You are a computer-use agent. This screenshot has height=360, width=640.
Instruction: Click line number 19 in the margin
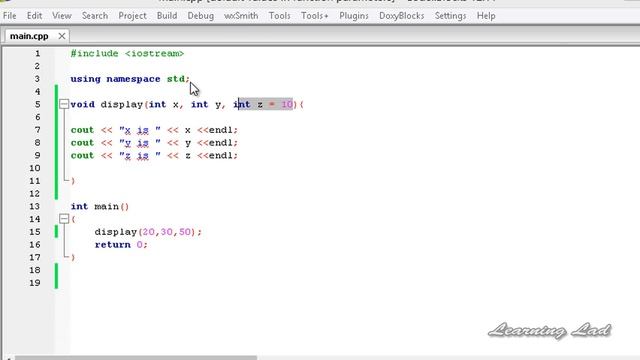pyautogui.click(x=35, y=282)
